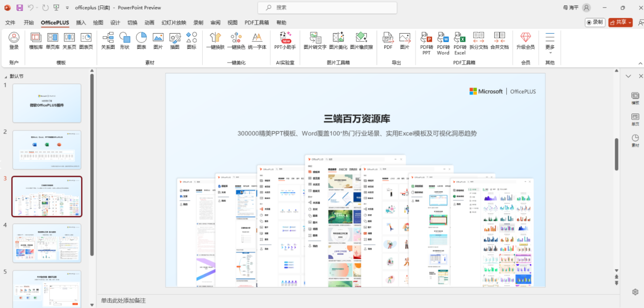The height and width of the screenshot is (308, 644).
Task: Click the redo arrow in title bar
Action: pos(45,8)
